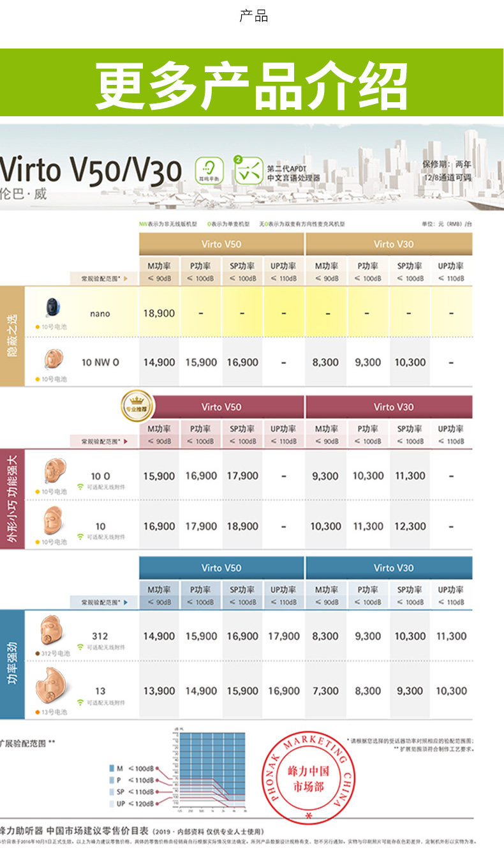Select the 312 hearing aid image
Screen dimensions: 504x855
[53, 631]
